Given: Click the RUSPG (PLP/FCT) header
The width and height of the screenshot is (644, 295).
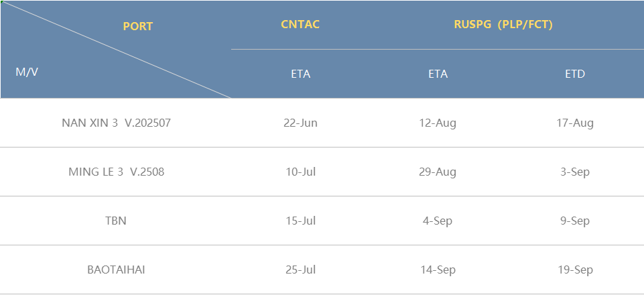Looking at the screenshot, I should 503,25.
